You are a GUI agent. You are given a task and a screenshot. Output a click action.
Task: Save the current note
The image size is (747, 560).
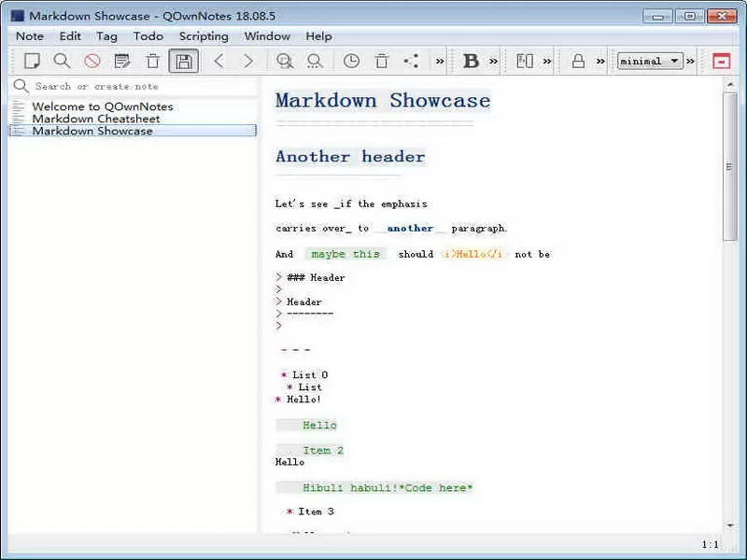coord(183,60)
